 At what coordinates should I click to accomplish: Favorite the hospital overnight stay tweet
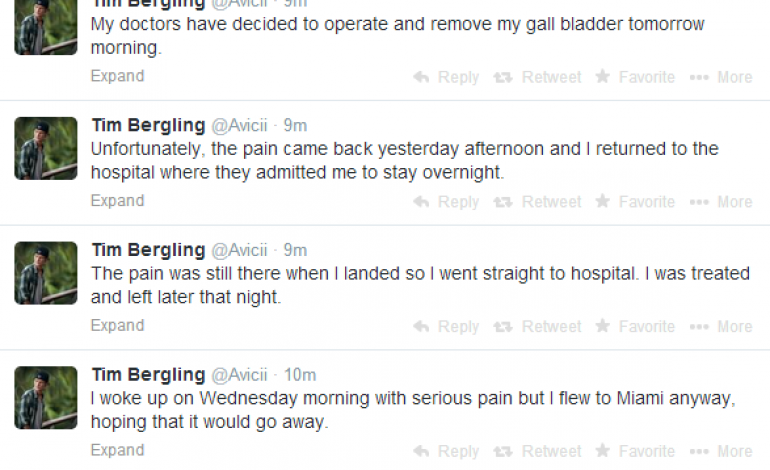[x=635, y=202]
